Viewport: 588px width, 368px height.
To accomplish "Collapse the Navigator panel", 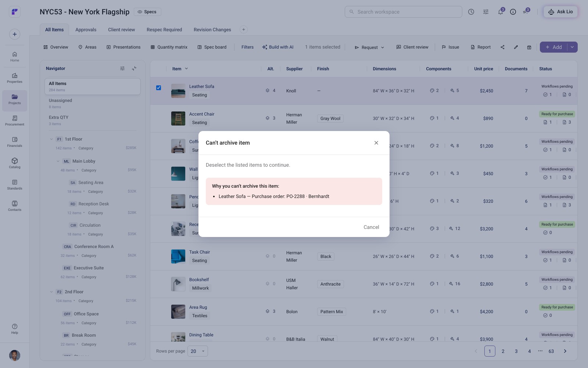I will 134,68.
